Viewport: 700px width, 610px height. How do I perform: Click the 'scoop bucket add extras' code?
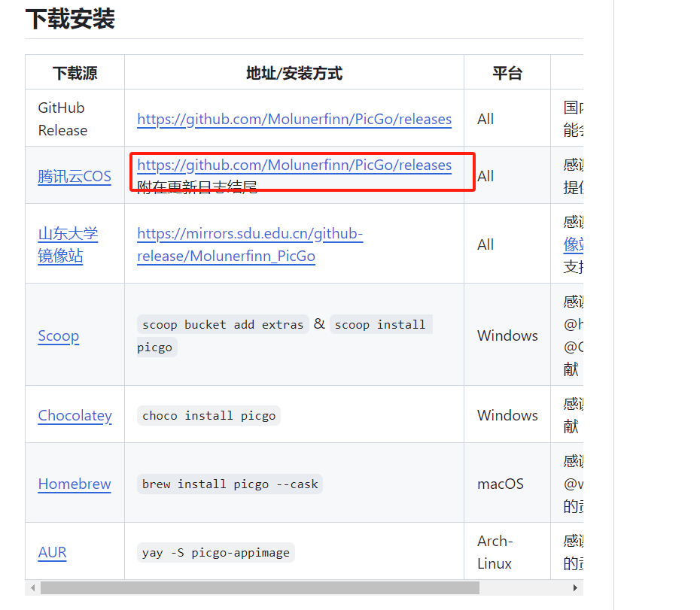[223, 324]
